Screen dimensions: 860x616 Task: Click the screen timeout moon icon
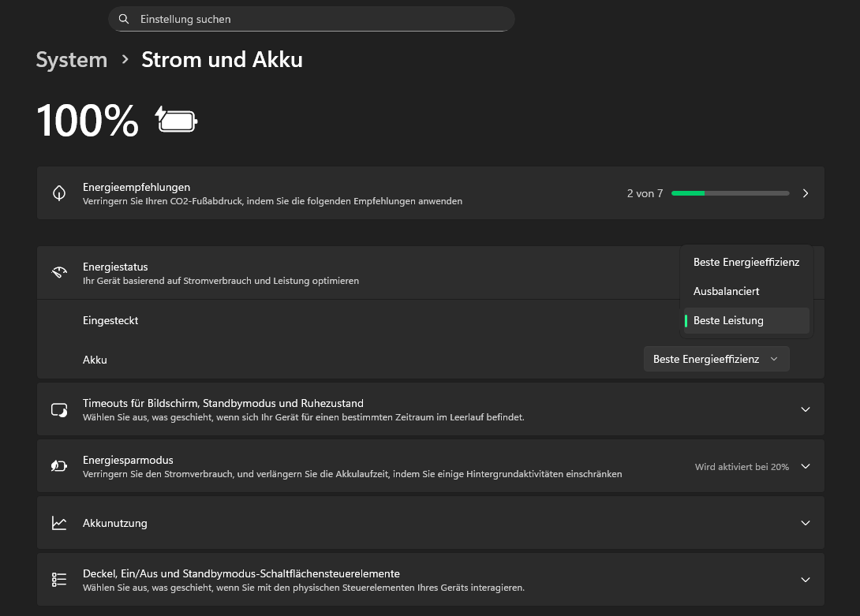click(59, 410)
